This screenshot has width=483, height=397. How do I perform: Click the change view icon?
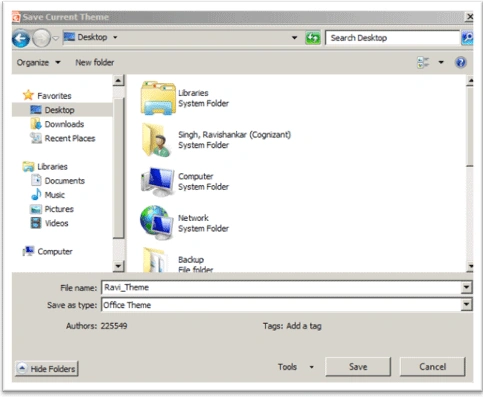pyautogui.click(x=423, y=62)
